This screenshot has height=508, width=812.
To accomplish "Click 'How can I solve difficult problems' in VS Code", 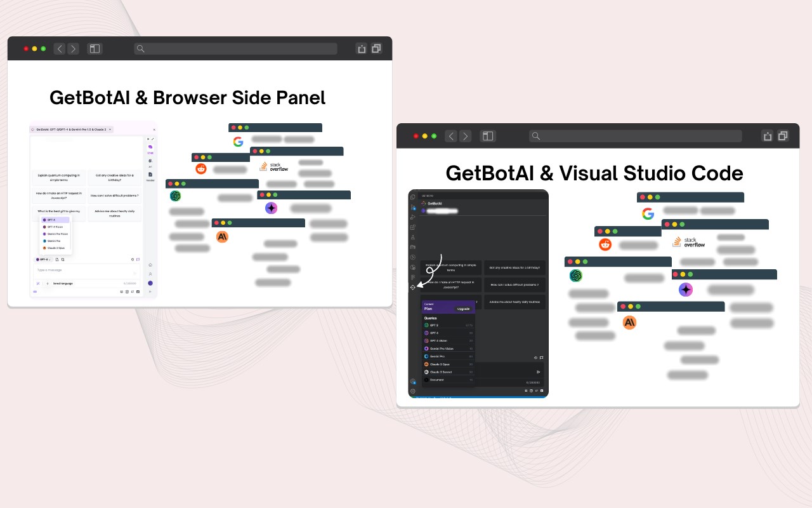I will click(x=514, y=284).
